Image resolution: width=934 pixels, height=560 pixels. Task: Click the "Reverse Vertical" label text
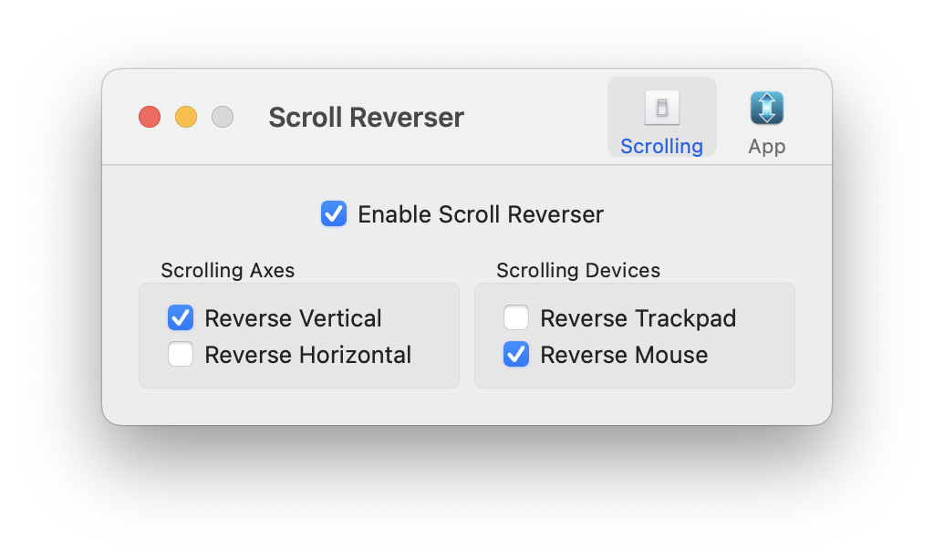tap(293, 318)
